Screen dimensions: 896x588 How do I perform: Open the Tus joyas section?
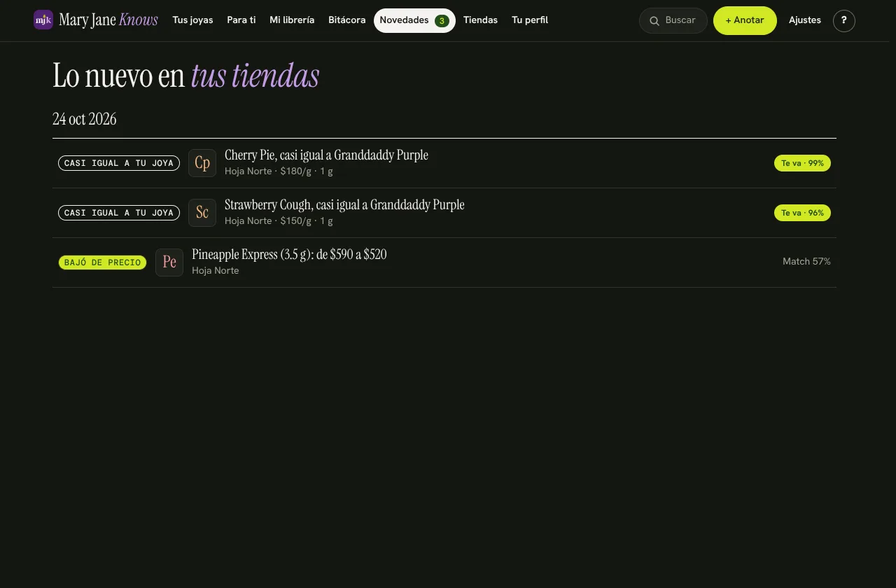tap(192, 20)
